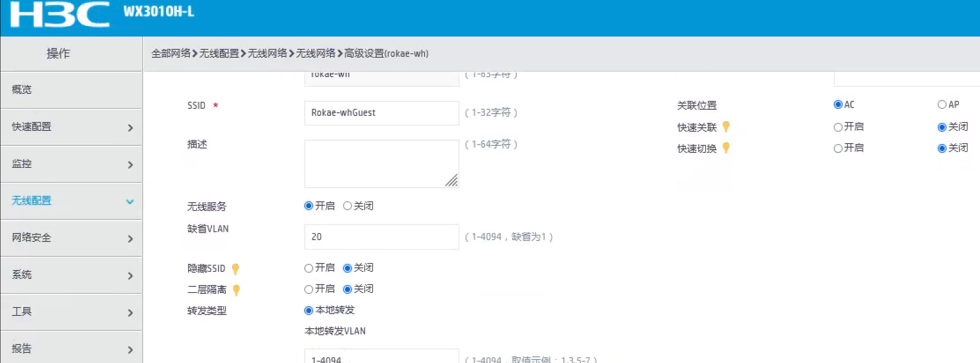Disable 快速关联 with the 关闭 radio
This screenshot has width=980, height=363.
point(942,127)
